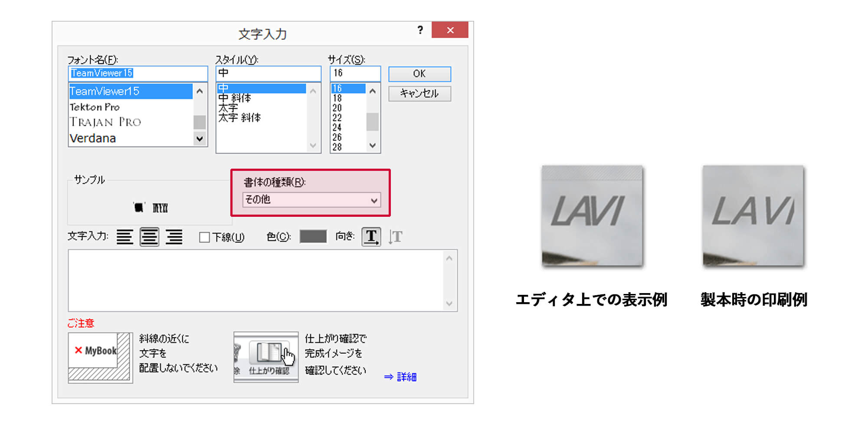Enable the 下線(U) underline checkbox
The image size is (868, 434).
coord(204,237)
